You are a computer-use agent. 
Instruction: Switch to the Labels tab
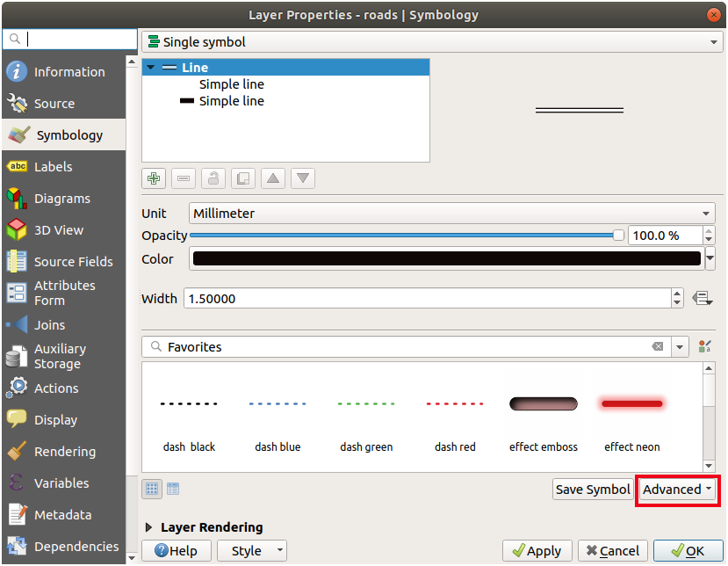coord(53,167)
